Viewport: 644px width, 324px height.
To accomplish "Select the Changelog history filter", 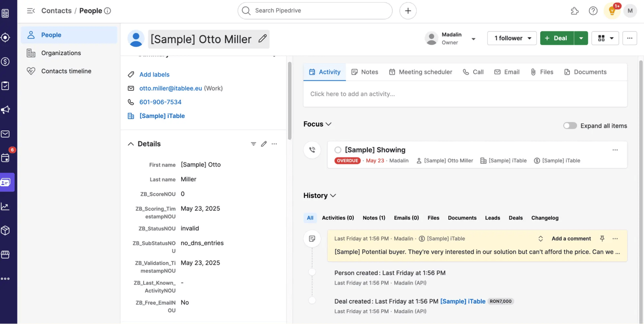I will coord(544,218).
